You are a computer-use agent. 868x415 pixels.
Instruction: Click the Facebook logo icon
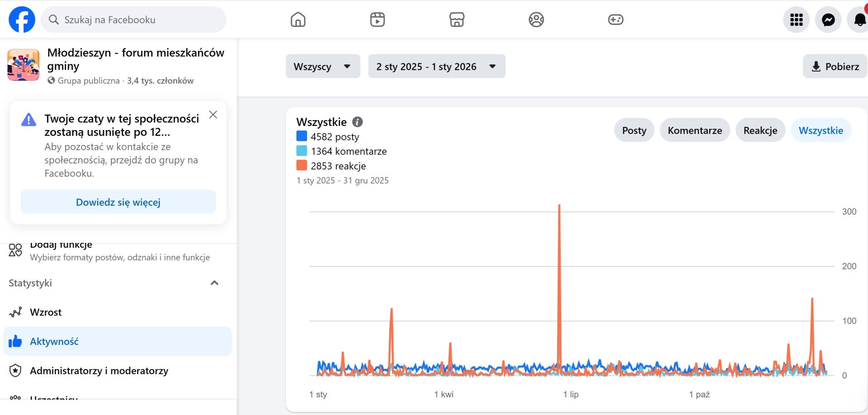pos(22,19)
